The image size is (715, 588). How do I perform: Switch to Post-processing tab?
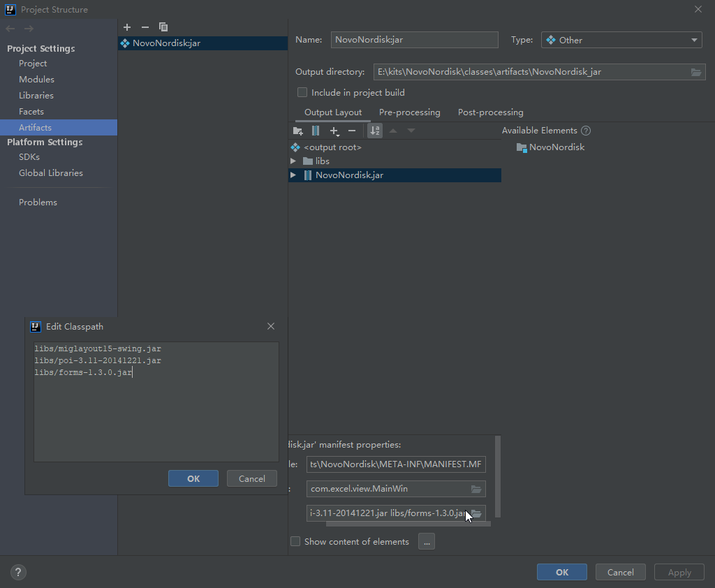coord(491,112)
